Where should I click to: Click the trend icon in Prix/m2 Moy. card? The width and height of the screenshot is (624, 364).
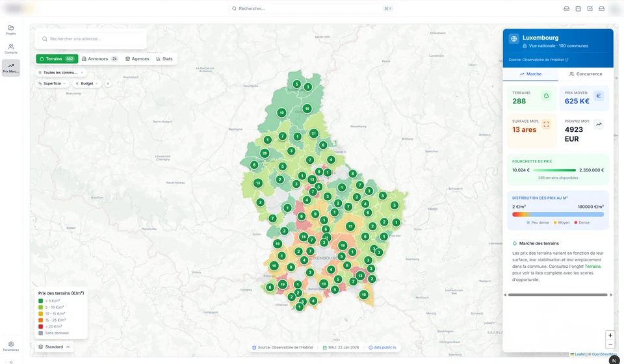coord(599,124)
